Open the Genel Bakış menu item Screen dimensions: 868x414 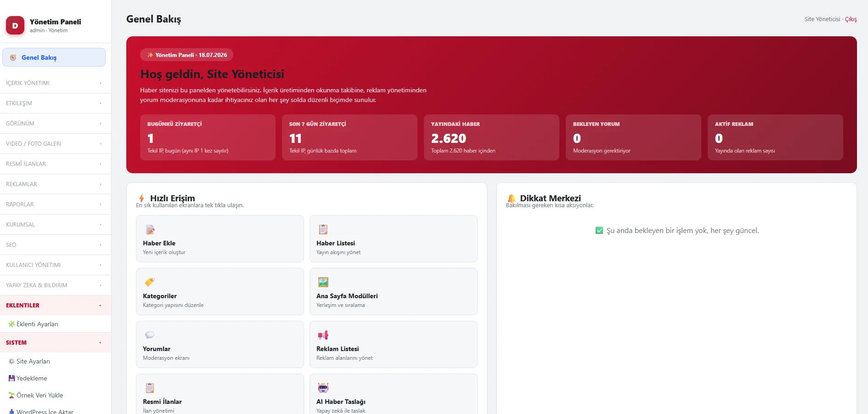tap(54, 57)
